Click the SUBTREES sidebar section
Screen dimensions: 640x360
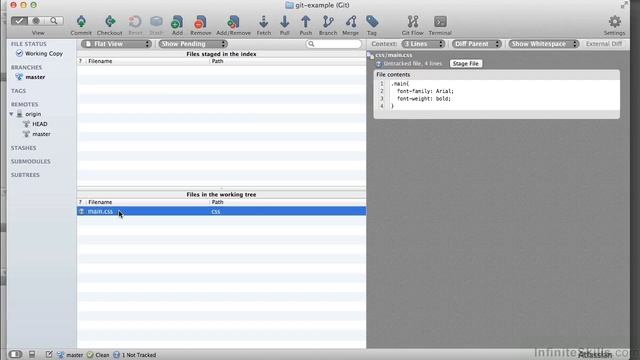tap(25, 175)
